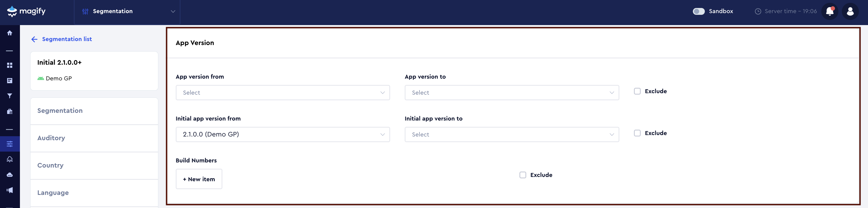Select the sliders segmentation settings icon
868x208 pixels.
[9, 143]
